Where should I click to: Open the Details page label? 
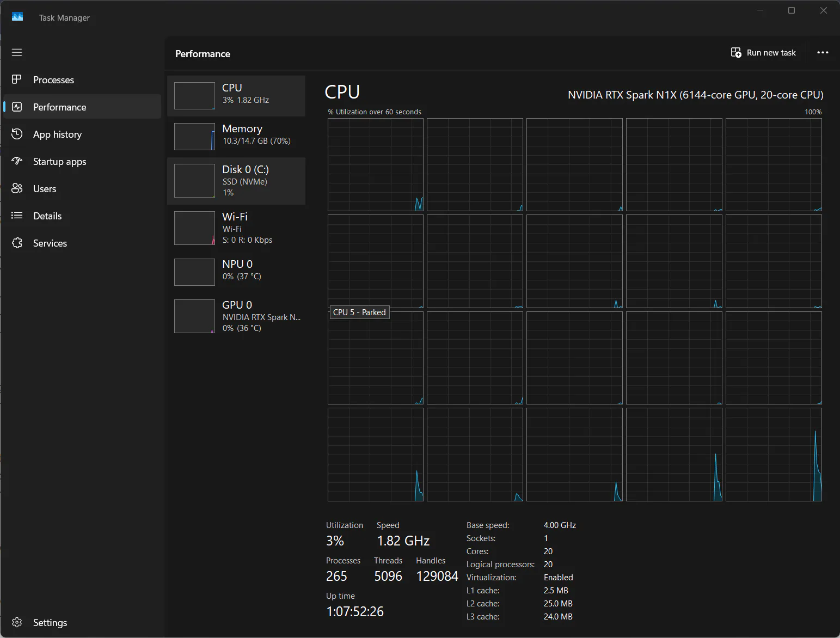pos(47,216)
